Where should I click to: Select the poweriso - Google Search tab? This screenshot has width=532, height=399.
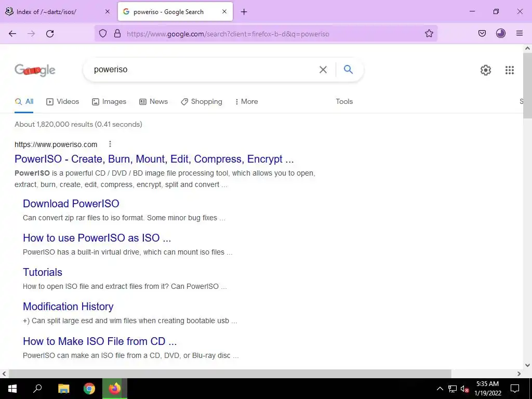click(x=176, y=12)
